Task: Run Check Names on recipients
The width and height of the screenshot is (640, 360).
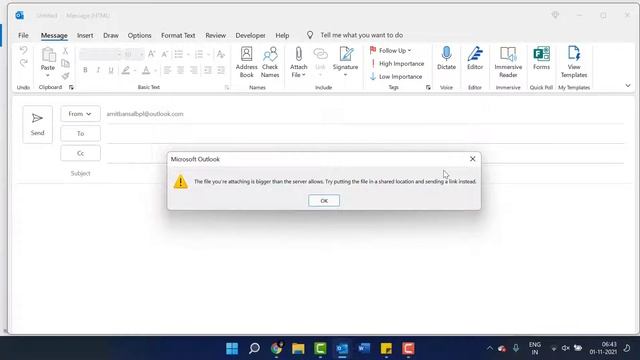Action: pos(270,62)
